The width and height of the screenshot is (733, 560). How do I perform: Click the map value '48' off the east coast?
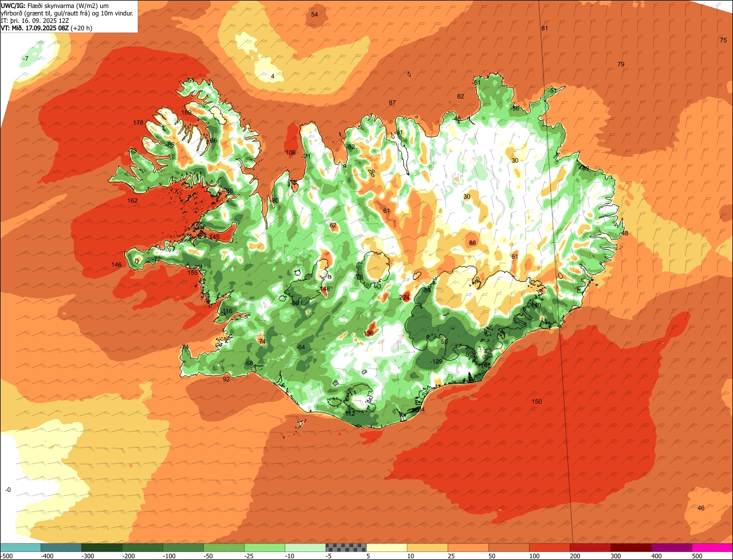pos(625,234)
